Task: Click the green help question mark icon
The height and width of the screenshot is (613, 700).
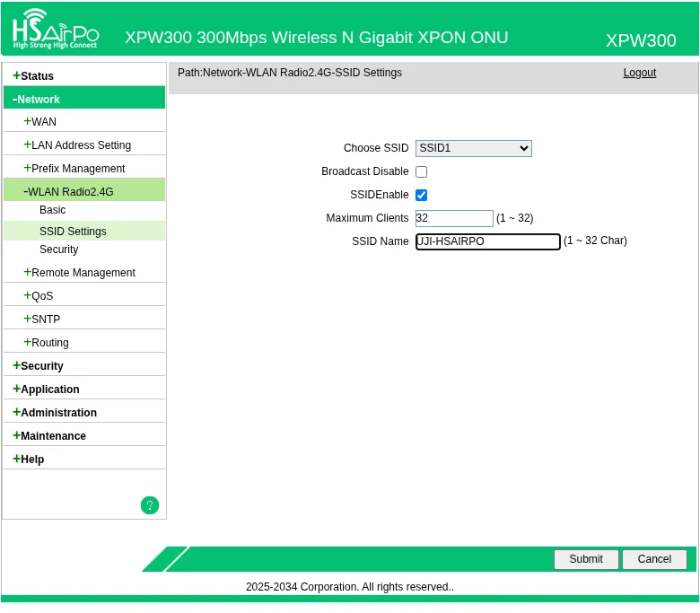Action: (x=150, y=505)
